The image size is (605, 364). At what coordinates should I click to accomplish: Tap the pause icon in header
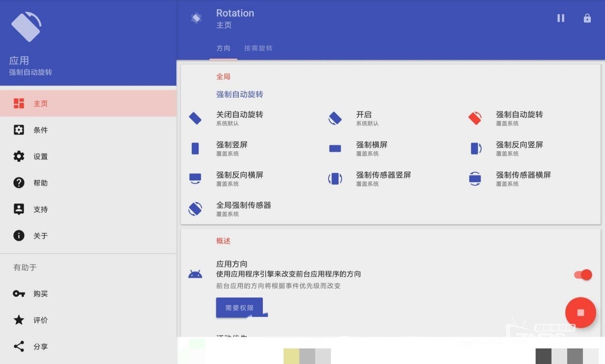pos(561,18)
